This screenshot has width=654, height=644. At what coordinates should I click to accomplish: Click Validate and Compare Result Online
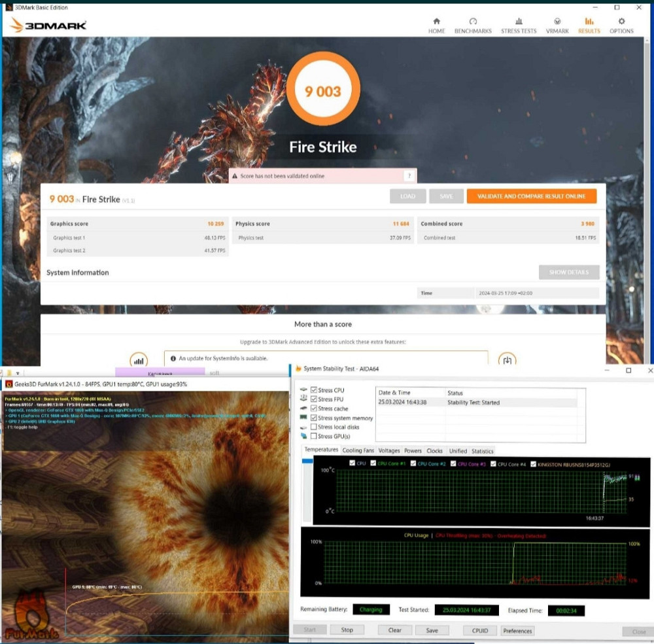point(531,196)
